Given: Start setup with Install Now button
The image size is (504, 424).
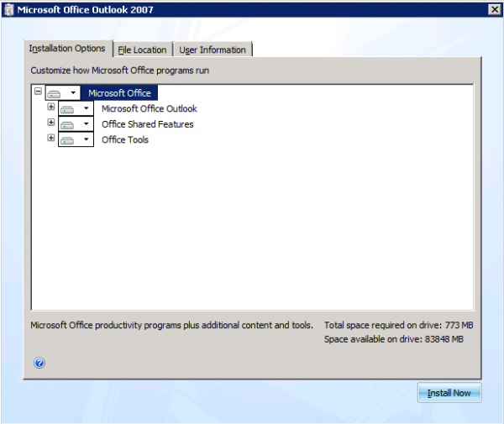Looking at the screenshot, I should click(x=449, y=393).
